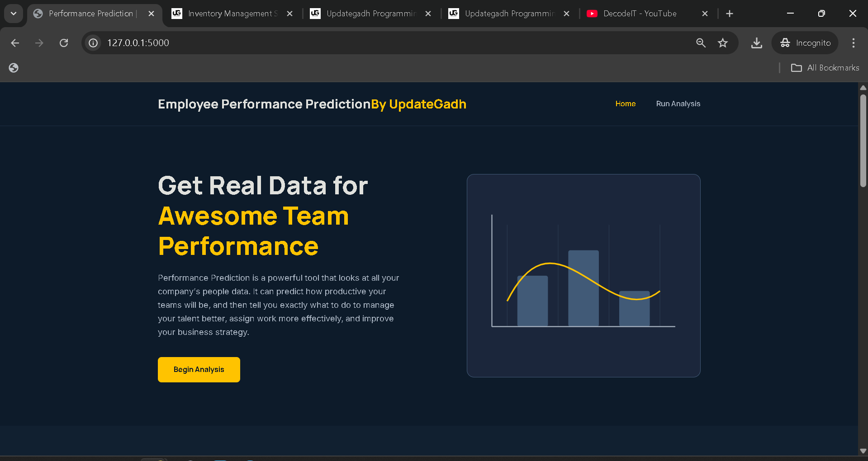Bookmark this page with the star icon
This screenshot has height=461, width=868.
point(723,43)
